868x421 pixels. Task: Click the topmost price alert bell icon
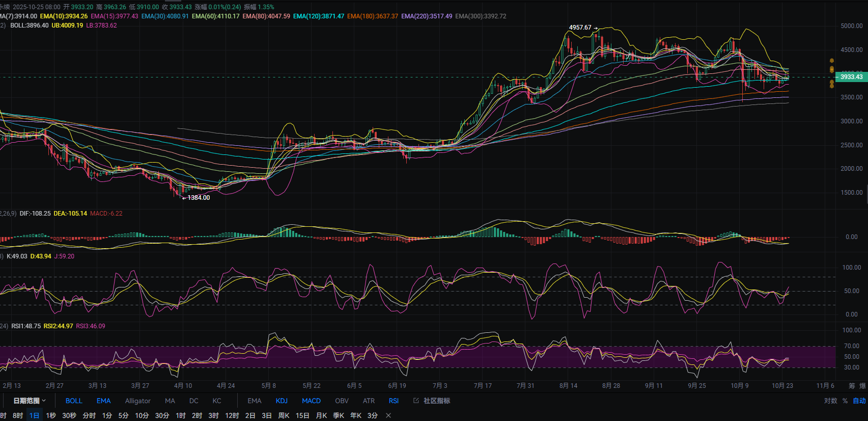(x=832, y=61)
